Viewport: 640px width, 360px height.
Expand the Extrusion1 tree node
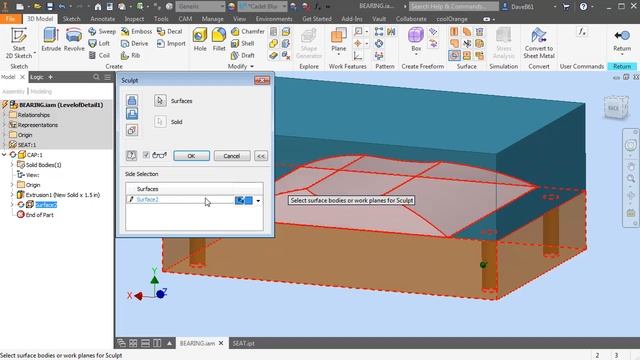(x=12, y=195)
